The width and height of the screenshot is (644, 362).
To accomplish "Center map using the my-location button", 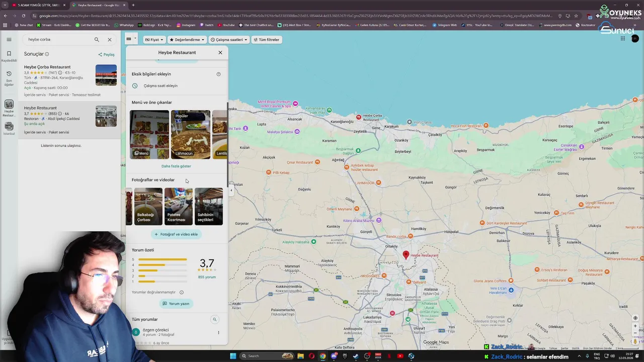I will 635,318.
